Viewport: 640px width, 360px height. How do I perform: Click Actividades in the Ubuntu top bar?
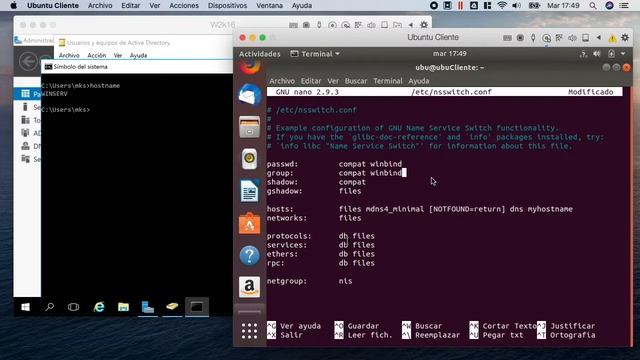pos(260,54)
